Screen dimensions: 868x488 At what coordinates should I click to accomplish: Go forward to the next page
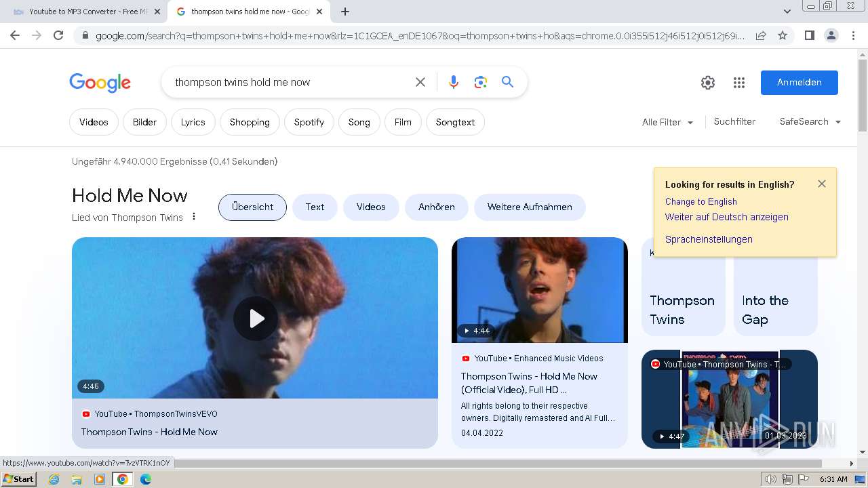37,35
